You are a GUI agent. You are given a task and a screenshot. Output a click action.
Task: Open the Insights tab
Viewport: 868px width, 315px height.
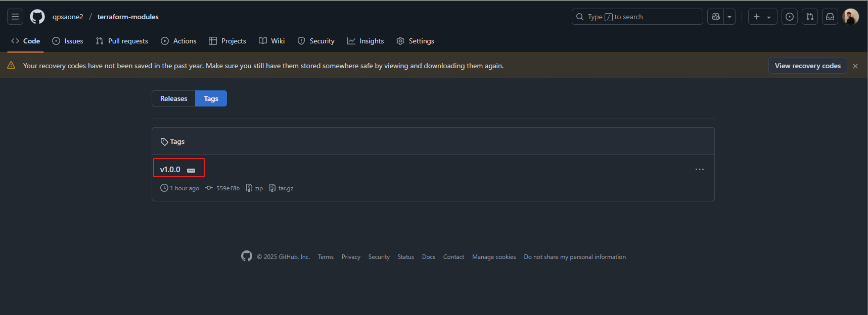pyautogui.click(x=366, y=41)
